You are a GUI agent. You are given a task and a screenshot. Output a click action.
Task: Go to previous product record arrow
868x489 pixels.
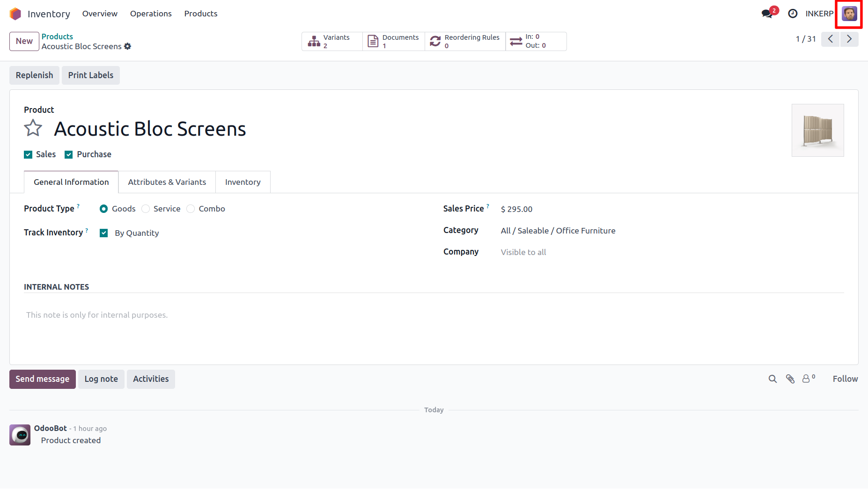(831, 39)
